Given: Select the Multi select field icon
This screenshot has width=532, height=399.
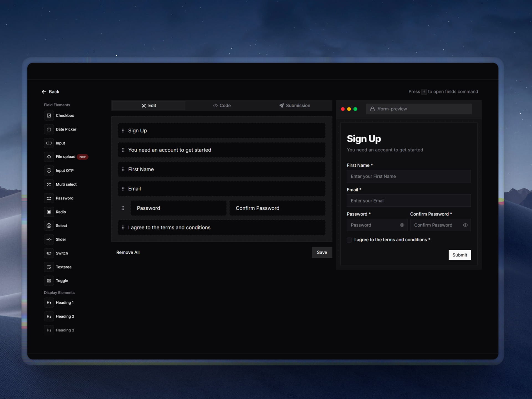Looking at the screenshot, I should 49,184.
